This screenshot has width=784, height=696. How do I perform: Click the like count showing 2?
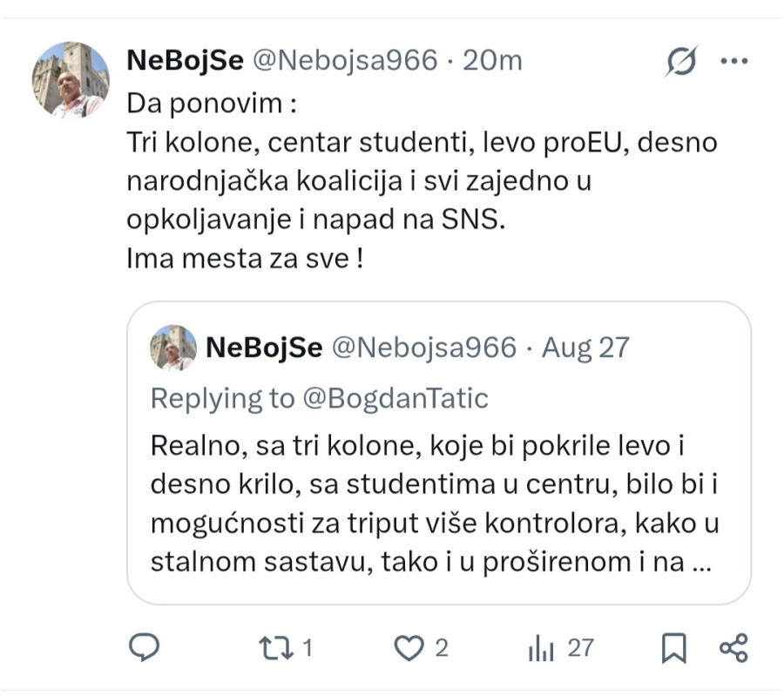coord(441,648)
